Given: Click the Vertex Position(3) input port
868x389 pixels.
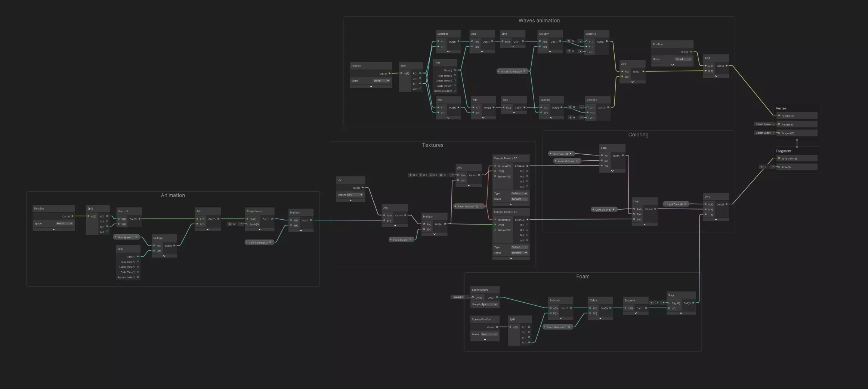Looking at the screenshot, I should coord(779,116).
